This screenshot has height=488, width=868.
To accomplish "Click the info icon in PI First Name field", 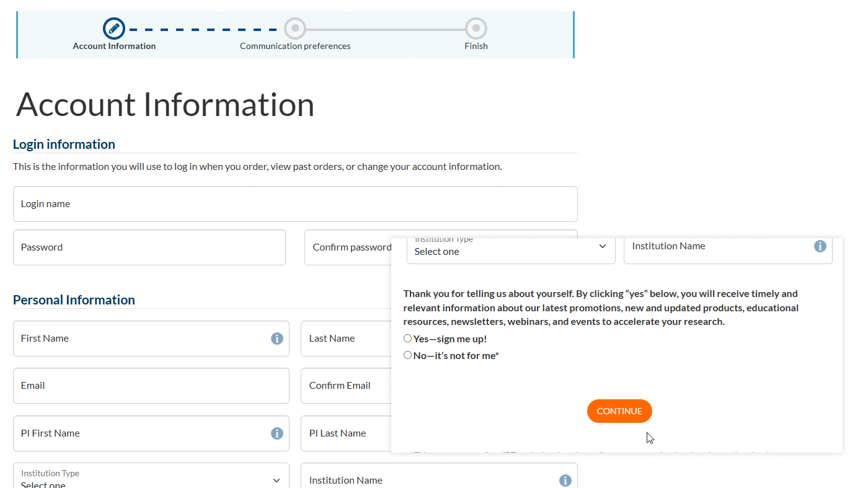I will (x=277, y=433).
